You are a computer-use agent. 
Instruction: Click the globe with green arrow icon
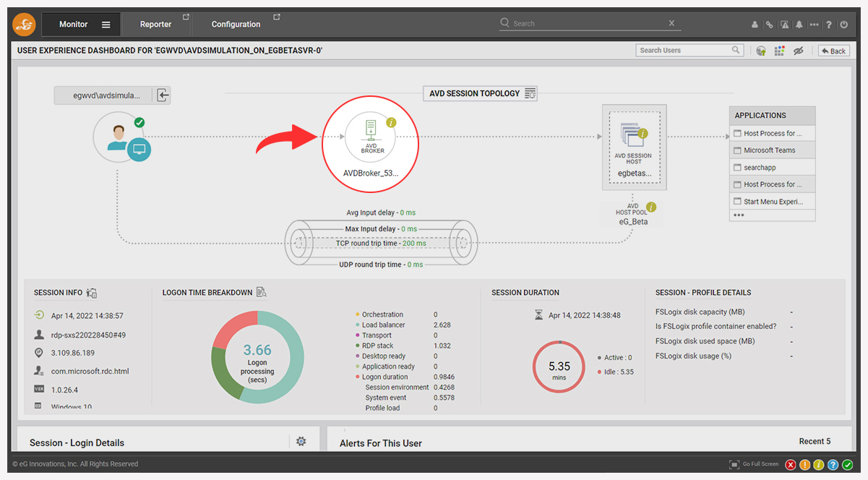click(761, 51)
